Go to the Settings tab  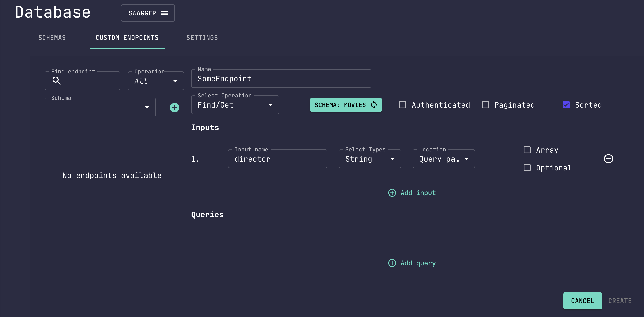pos(202,38)
